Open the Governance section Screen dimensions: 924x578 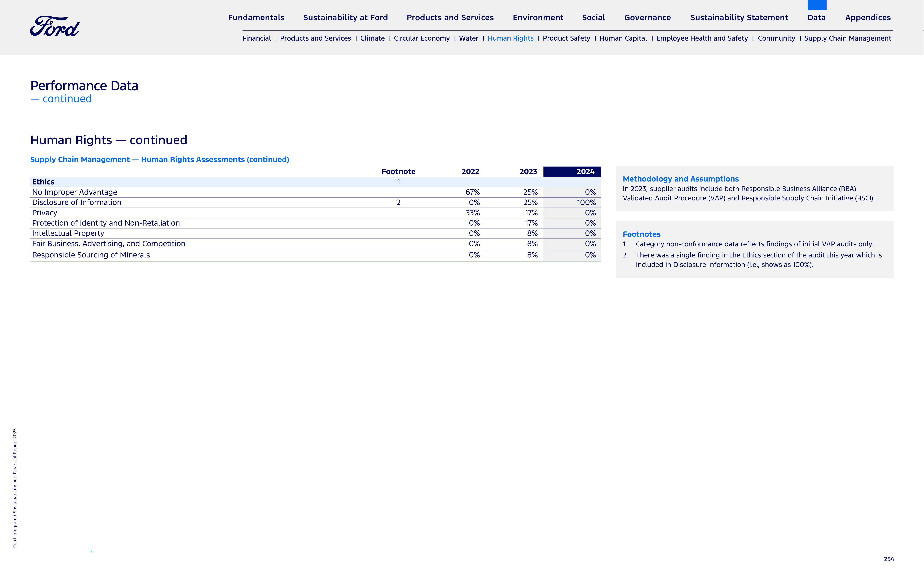[648, 18]
